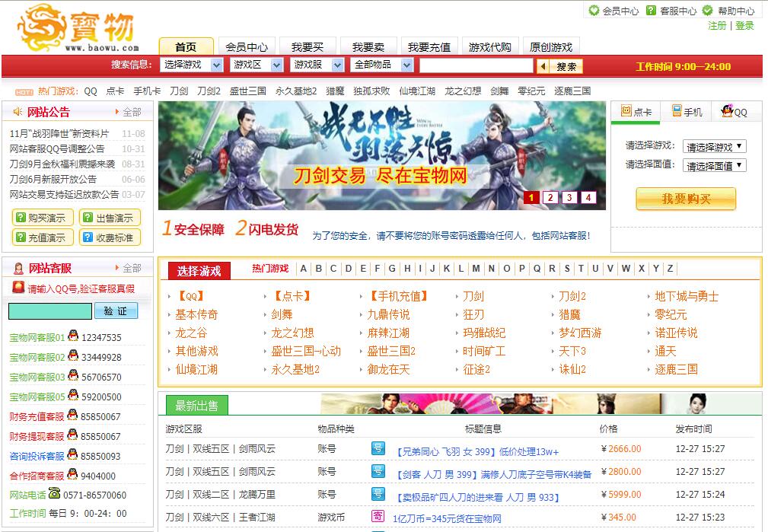Filter games by letter Z
768x532 pixels.
[x=670, y=269]
